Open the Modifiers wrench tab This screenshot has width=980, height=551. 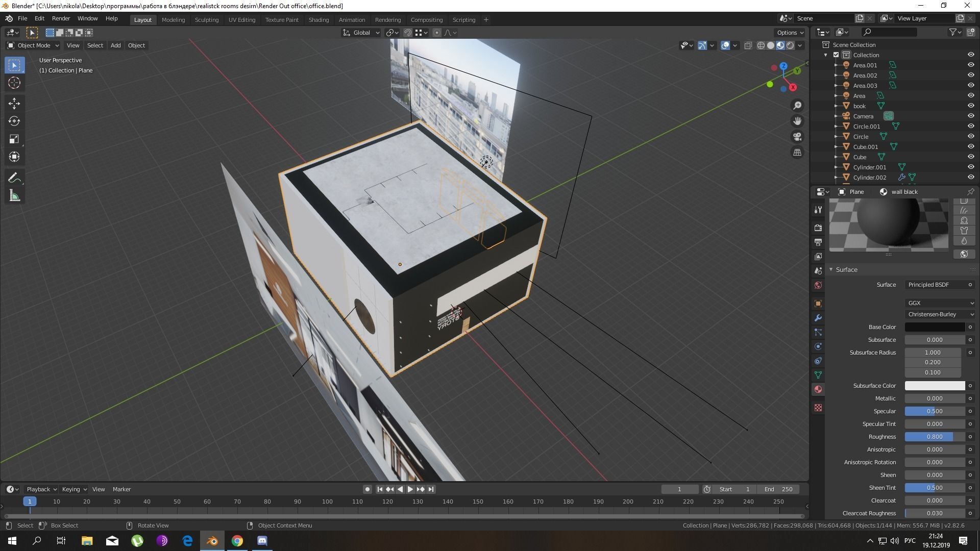point(818,318)
